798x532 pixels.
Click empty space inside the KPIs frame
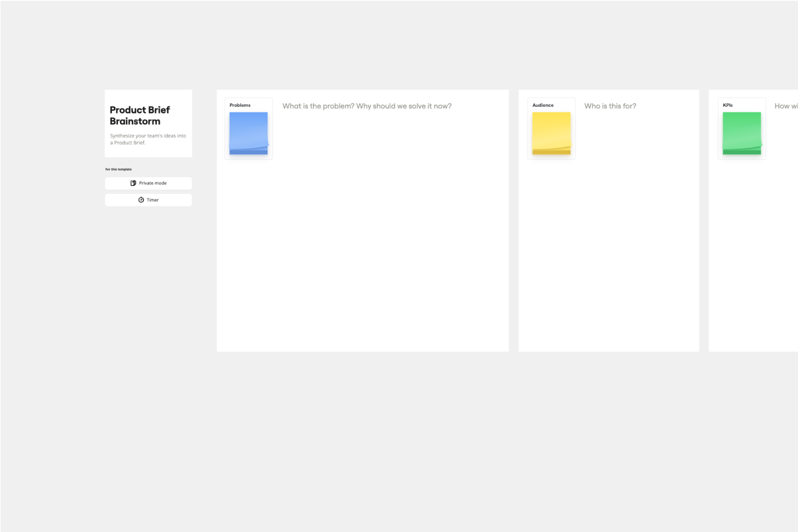coord(753,249)
